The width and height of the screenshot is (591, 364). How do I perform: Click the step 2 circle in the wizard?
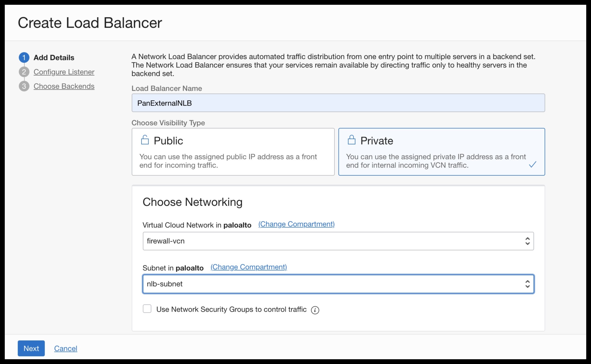pos(24,72)
